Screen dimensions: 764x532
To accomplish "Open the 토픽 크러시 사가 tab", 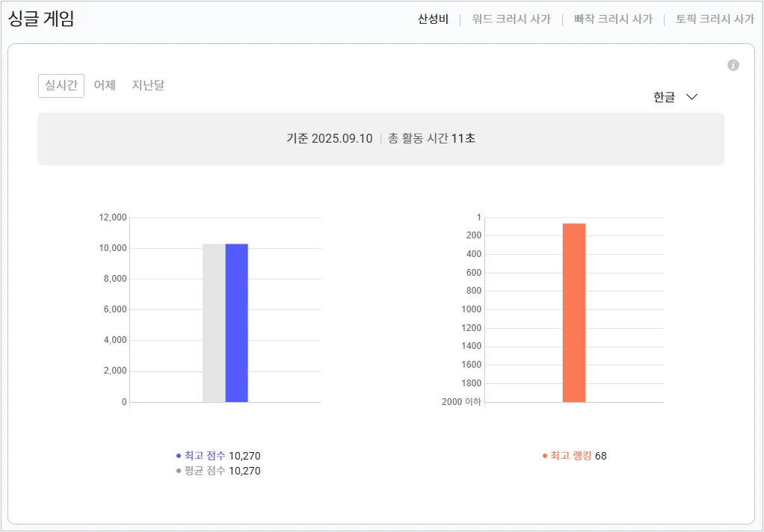I will (x=715, y=19).
